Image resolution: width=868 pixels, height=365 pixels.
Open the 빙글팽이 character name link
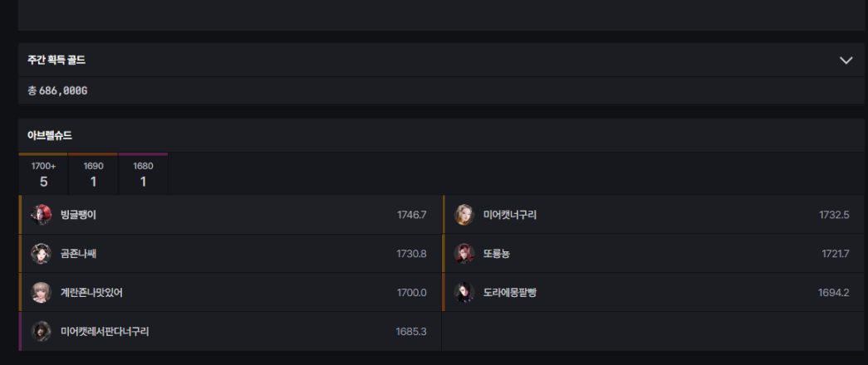(79, 215)
